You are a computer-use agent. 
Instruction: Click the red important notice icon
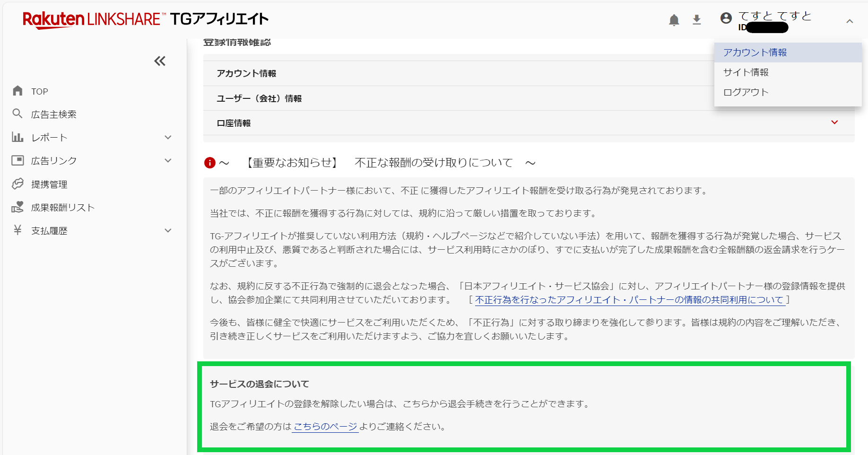click(209, 163)
